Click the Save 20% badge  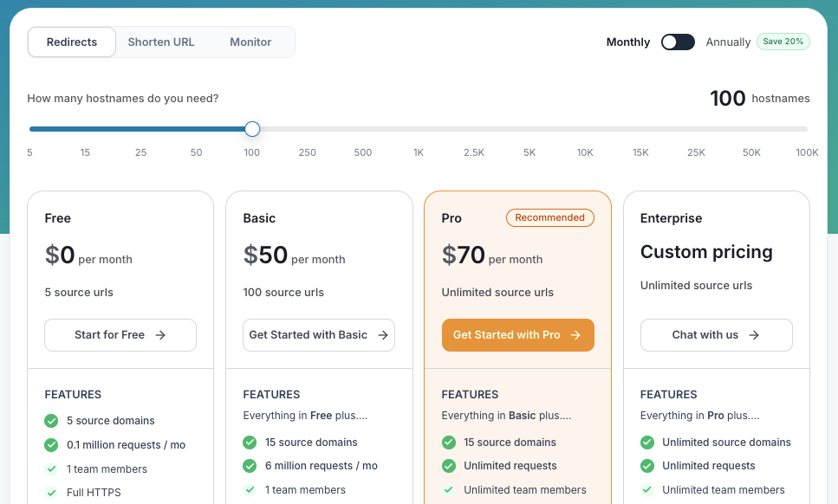click(x=783, y=41)
